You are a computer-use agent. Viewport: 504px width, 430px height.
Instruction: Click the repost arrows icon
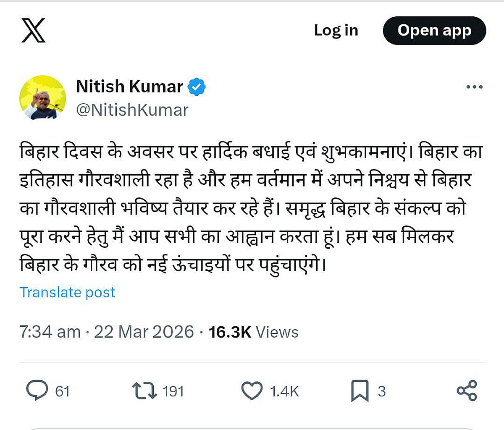(144, 391)
